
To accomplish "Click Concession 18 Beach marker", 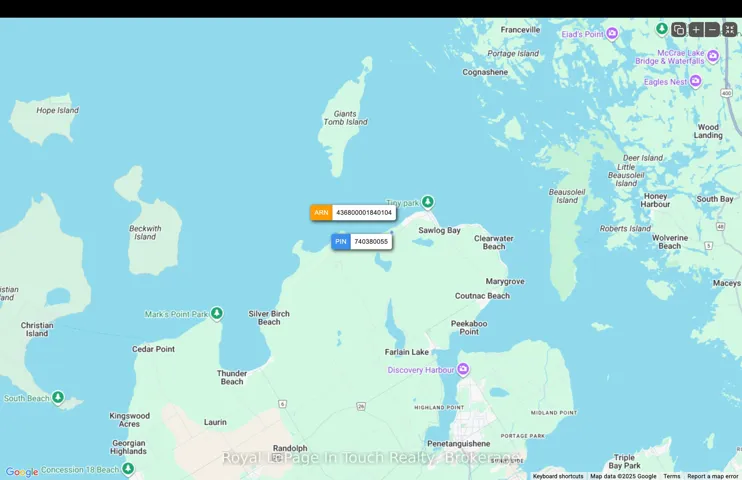I will 128,469.
